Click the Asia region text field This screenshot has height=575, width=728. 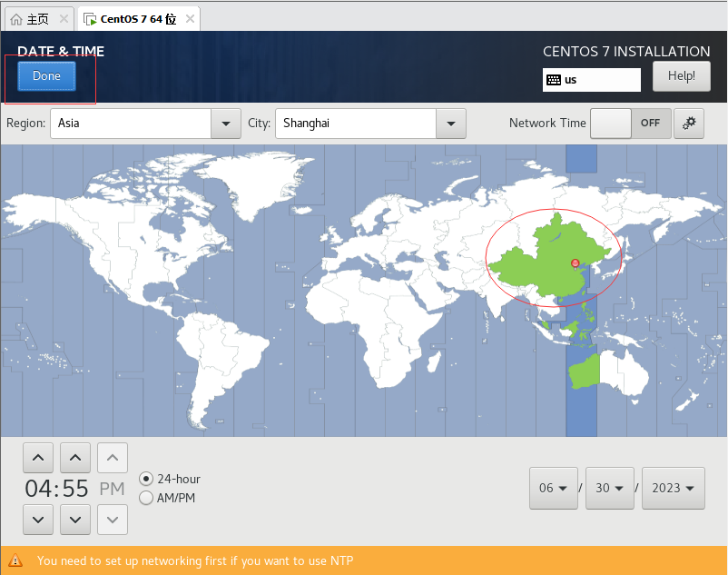(x=131, y=124)
